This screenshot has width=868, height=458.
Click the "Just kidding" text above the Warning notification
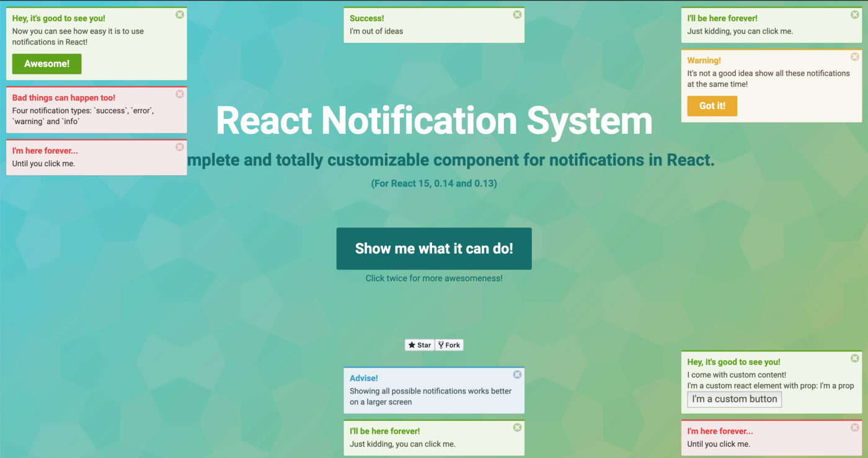(x=740, y=31)
